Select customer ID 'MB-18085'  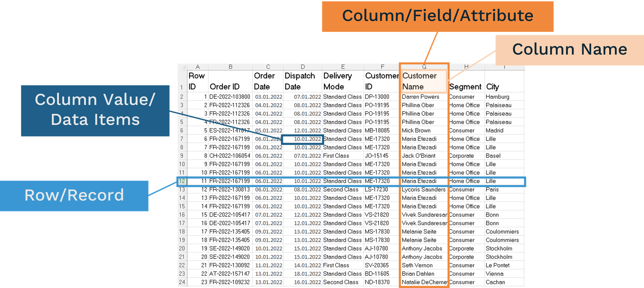(x=382, y=131)
